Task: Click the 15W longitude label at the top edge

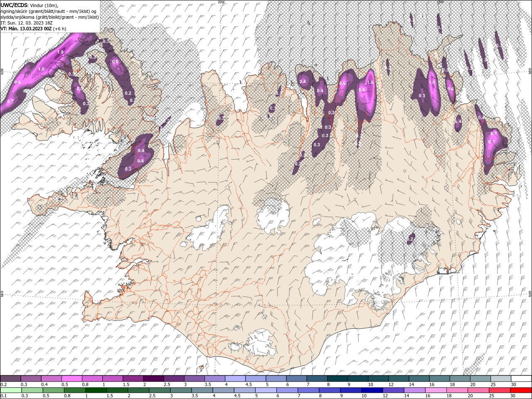Action: pyautogui.click(x=440, y=2)
